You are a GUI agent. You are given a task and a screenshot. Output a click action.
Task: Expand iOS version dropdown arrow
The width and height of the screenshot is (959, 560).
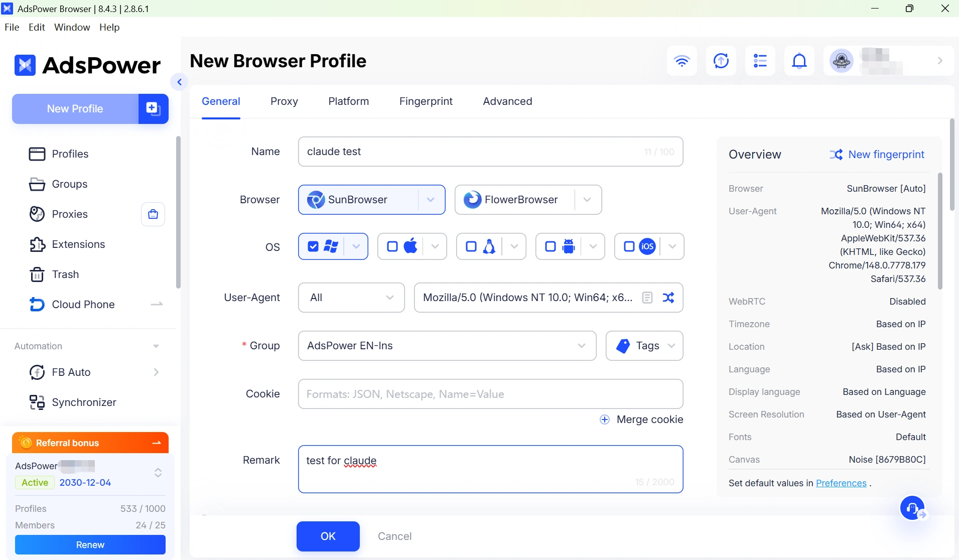pos(672,246)
